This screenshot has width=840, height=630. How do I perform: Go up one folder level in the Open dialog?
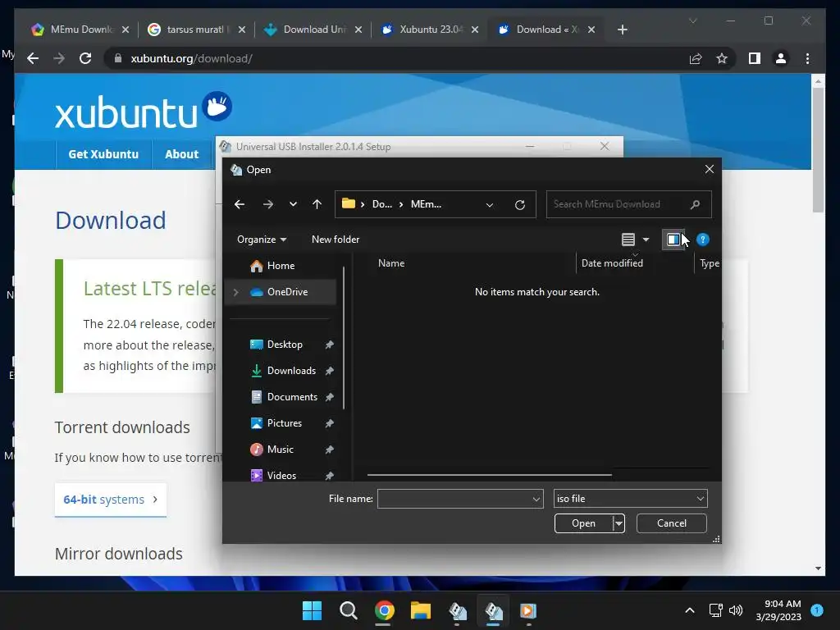coord(317,204)
